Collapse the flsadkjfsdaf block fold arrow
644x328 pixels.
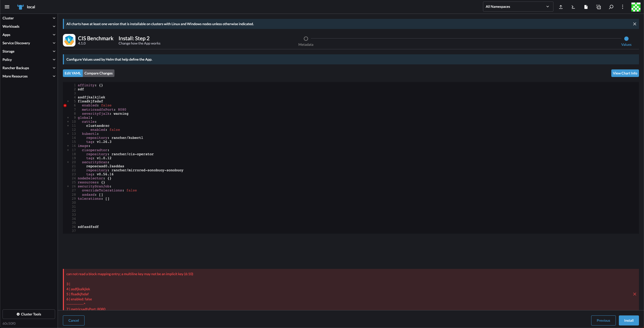[x=68, y=102]
